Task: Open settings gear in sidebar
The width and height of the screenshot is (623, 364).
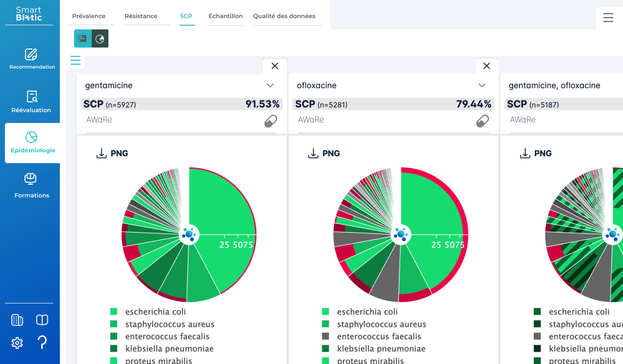Action: pos(17,343)
